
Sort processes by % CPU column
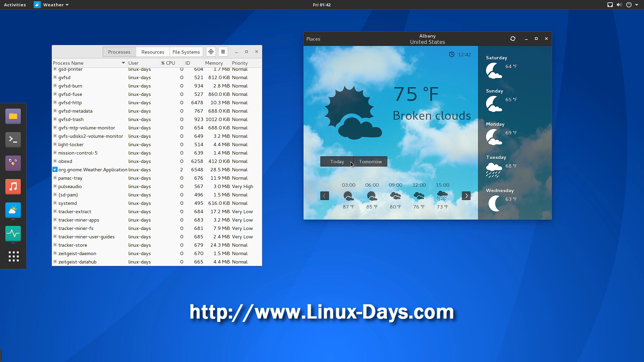(172, 63)
